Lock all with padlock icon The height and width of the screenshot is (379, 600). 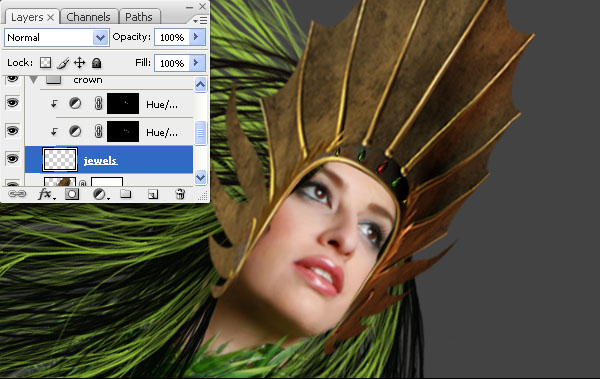(96, 63)
